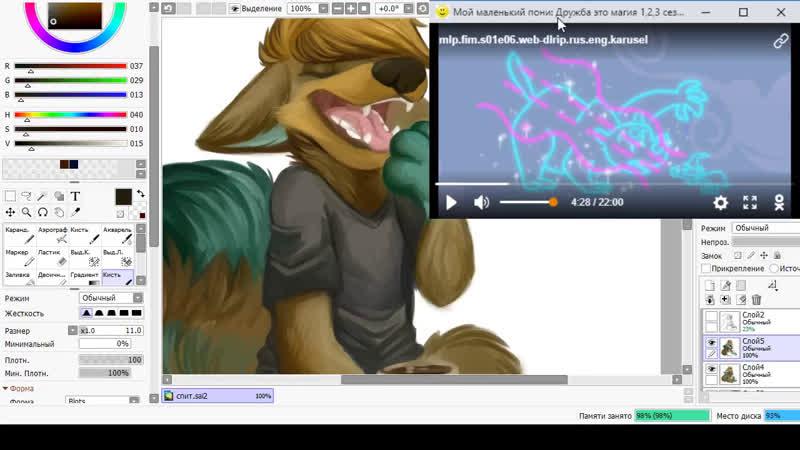Pick the Акварель watercolor brush
The height and width of the screenshot is (450, 800).
pyautogui.click(x=117, y=236)
